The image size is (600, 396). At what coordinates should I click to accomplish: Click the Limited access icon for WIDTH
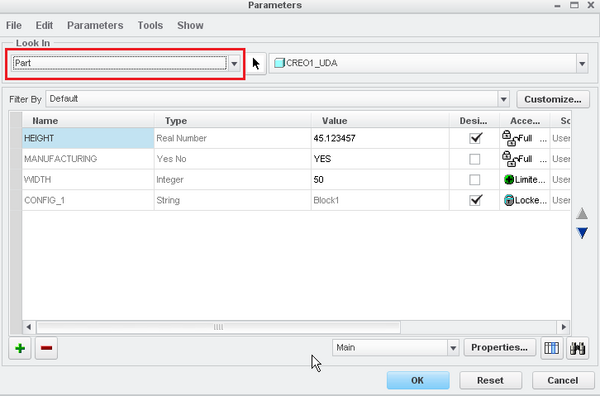point(509,179)
